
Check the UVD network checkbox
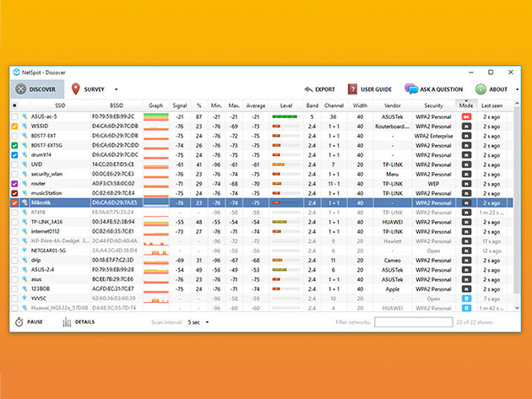point(14,164)
